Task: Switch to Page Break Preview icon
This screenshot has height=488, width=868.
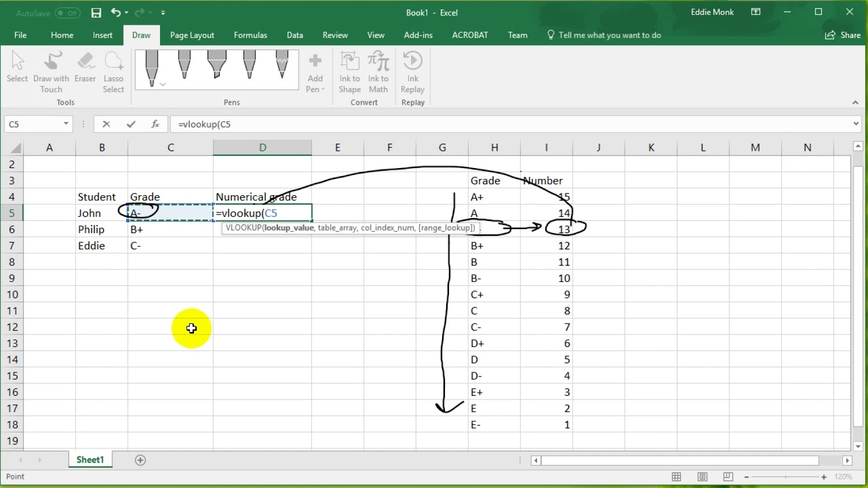Action: tap(729, 477)
